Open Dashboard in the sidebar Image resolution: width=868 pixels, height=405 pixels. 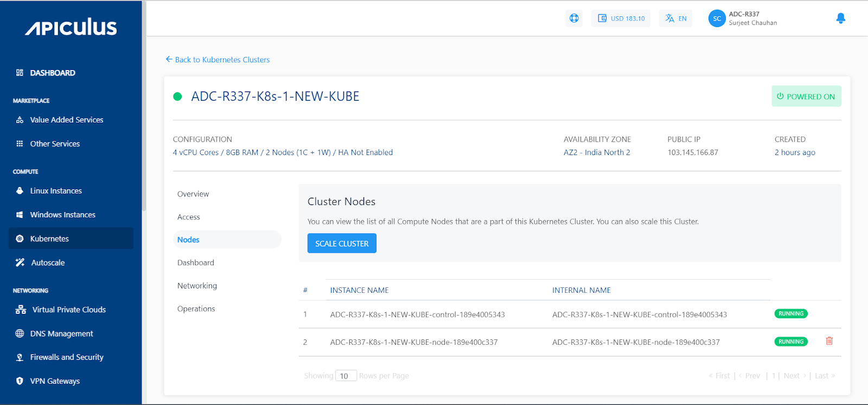53,73
